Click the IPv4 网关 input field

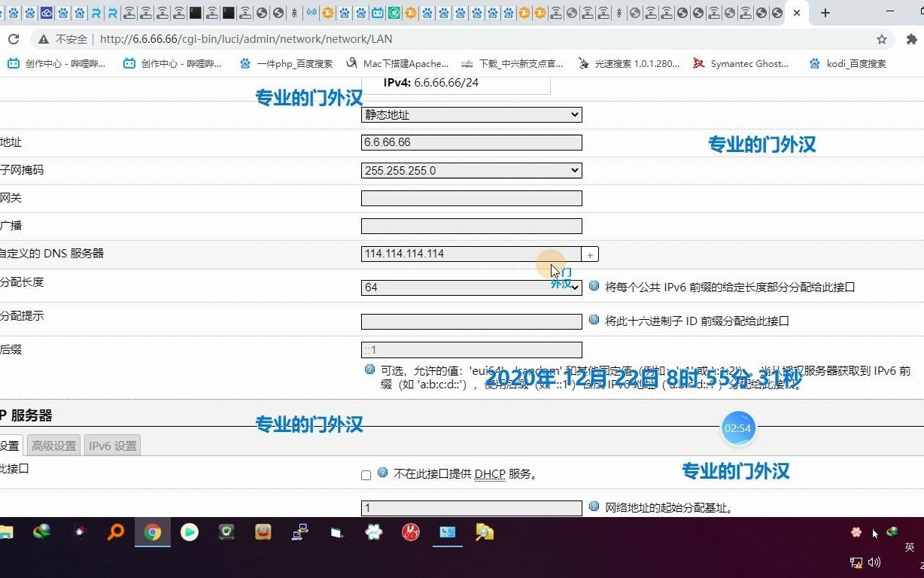coord(471,198)
